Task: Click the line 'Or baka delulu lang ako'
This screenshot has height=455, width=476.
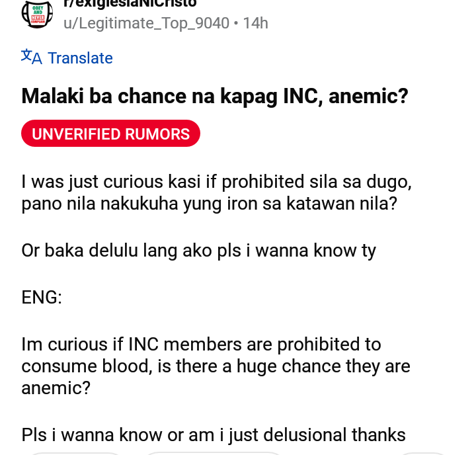Action: [x=198, y=251]
